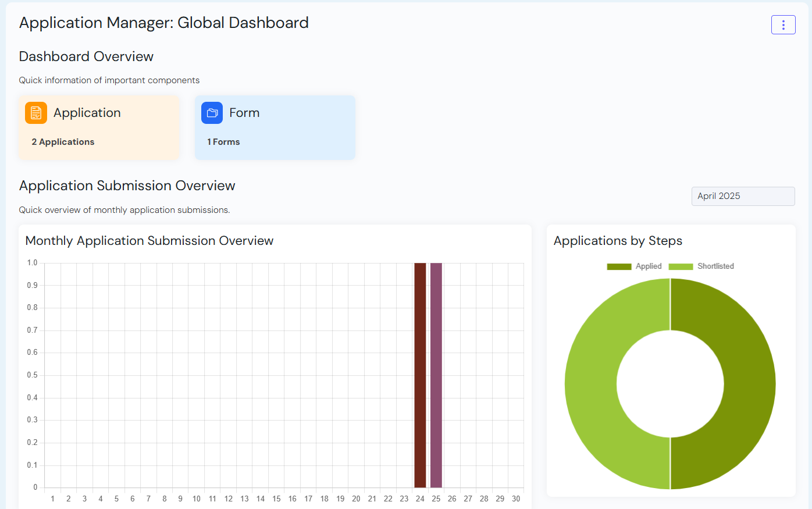Screen dimensions: 812x509
Task: Open the three-dot options menu
Action: pyautogui.click(x=783, y=24)
